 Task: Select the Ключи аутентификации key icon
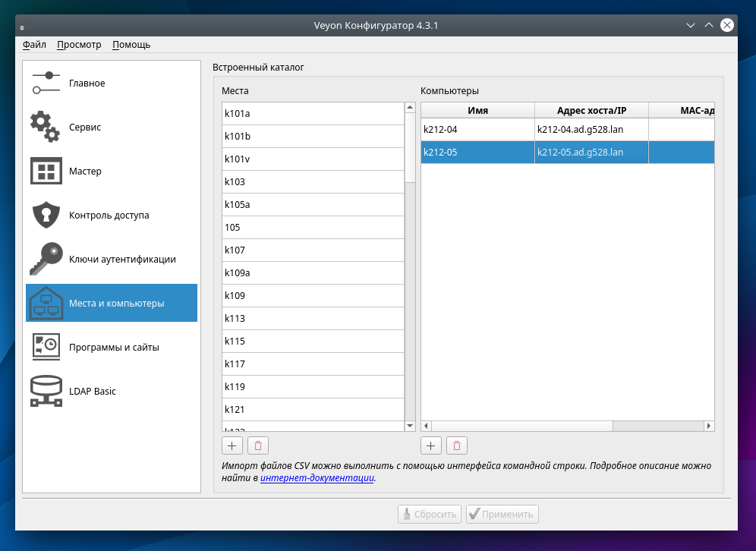click(x=46, y=259)
